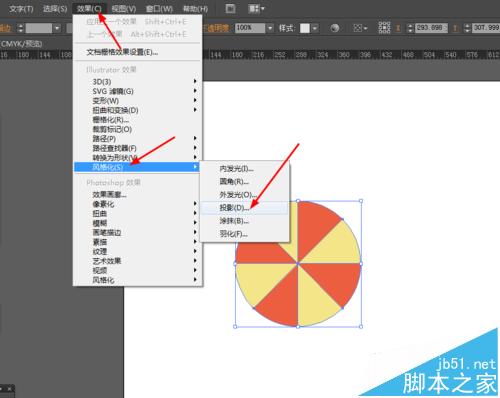Click the opacity 100% input field
The width and height of the screenshot is (500, 398).
[250, 28]
